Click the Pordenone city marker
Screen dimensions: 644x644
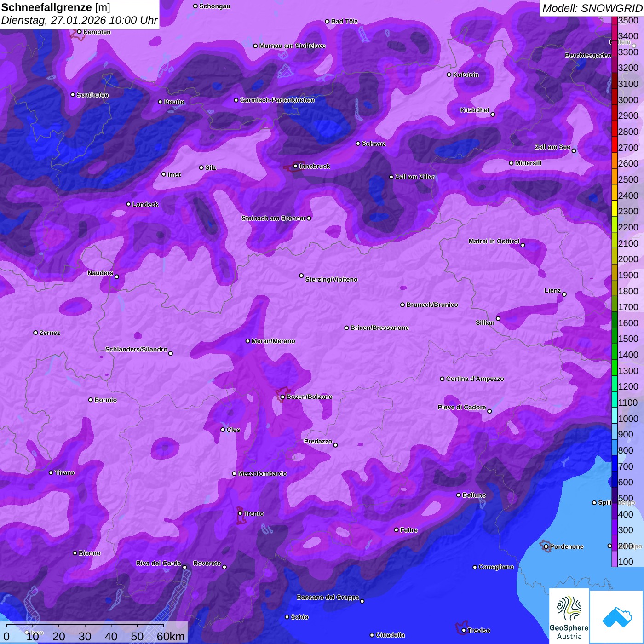[546, 546]
